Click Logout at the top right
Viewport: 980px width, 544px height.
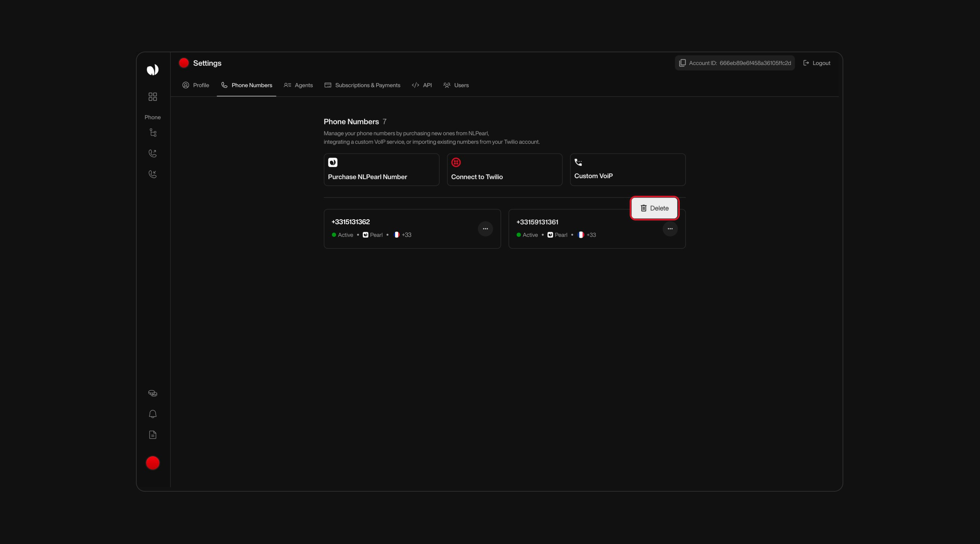point(817,63)
